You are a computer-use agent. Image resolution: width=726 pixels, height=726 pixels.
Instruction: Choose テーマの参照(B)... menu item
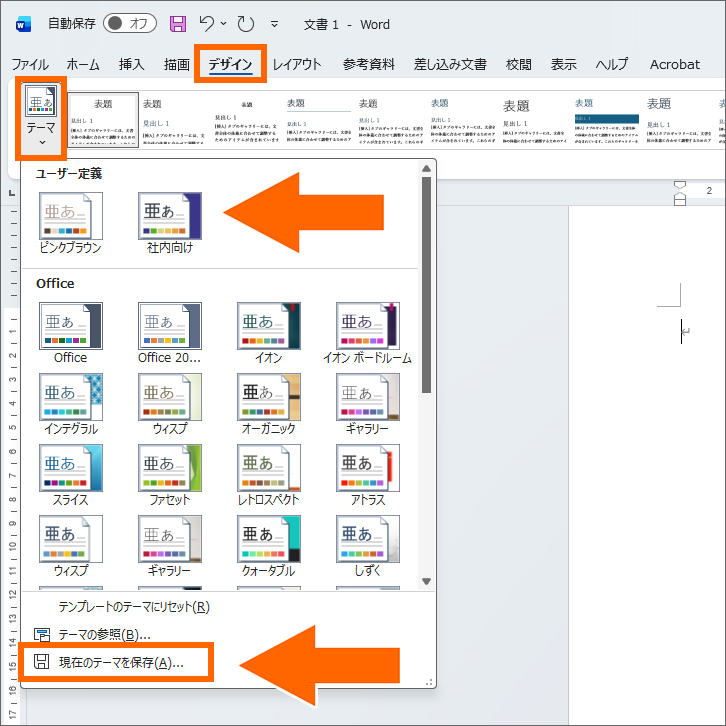[x=104, y=635]
